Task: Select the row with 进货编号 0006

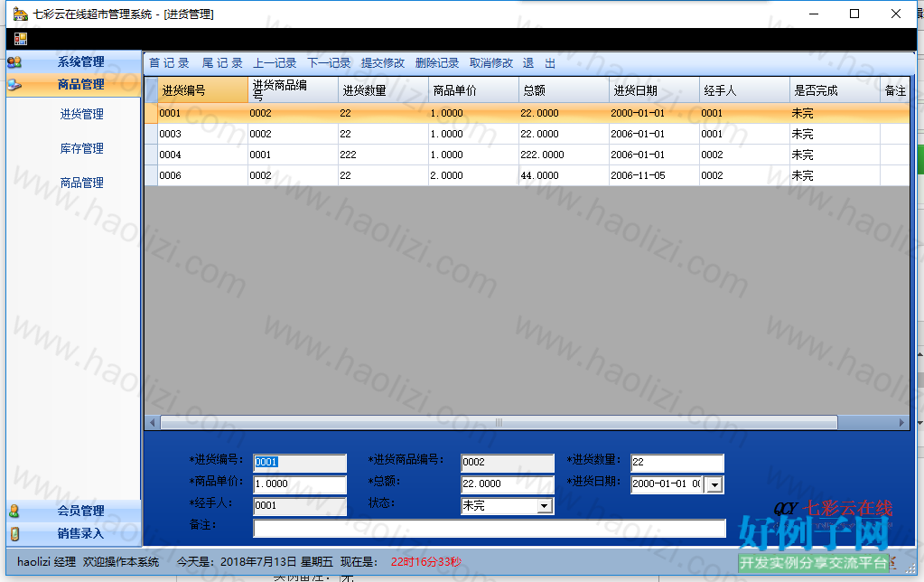Action: click(527, 175)
